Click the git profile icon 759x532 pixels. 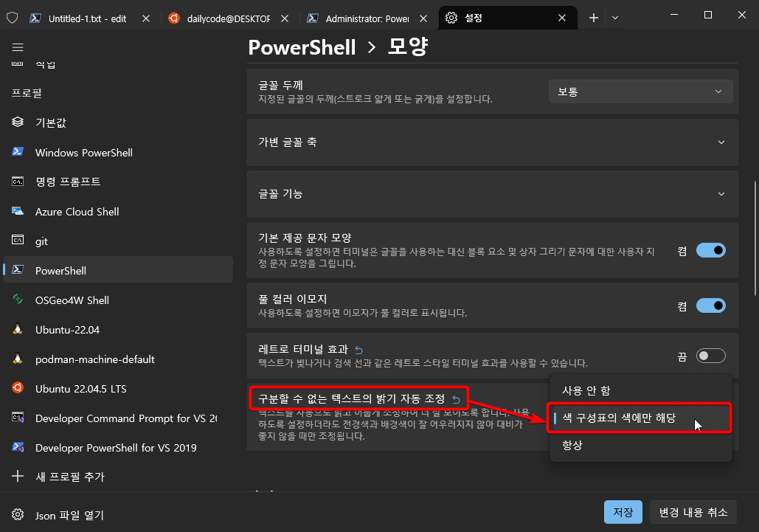click(x=18, y=241)
